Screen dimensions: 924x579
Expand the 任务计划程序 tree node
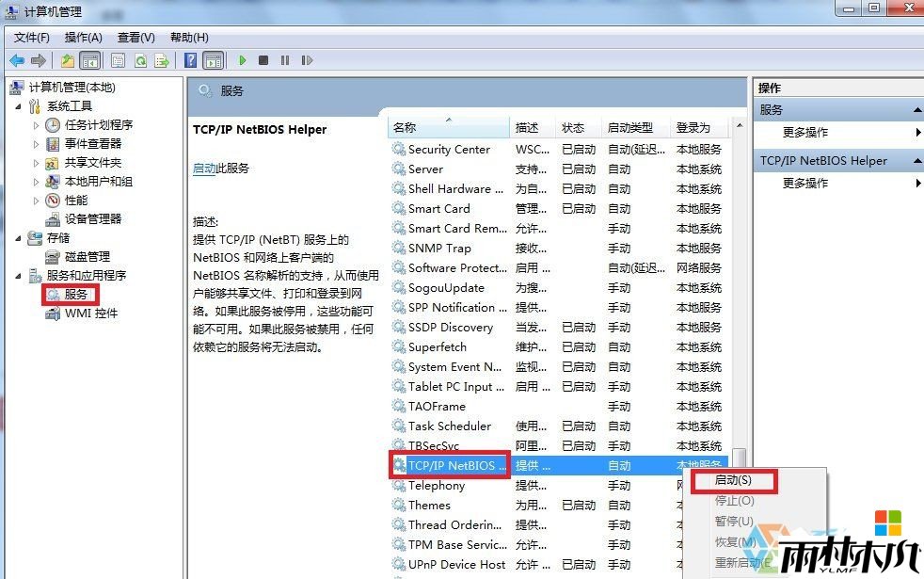pyautogui.click(x=37, y=125)
